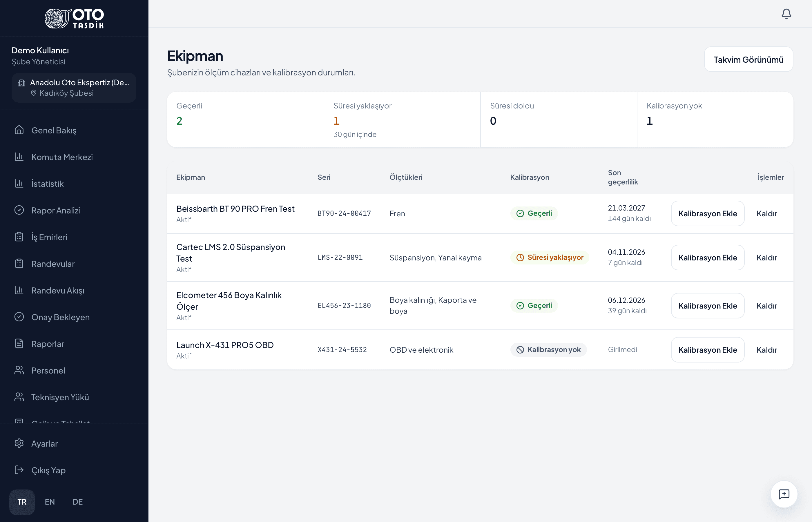Click the Oto Tasdik logo
Viewport: 812px width, 522px height.
(x=74, y=18)
